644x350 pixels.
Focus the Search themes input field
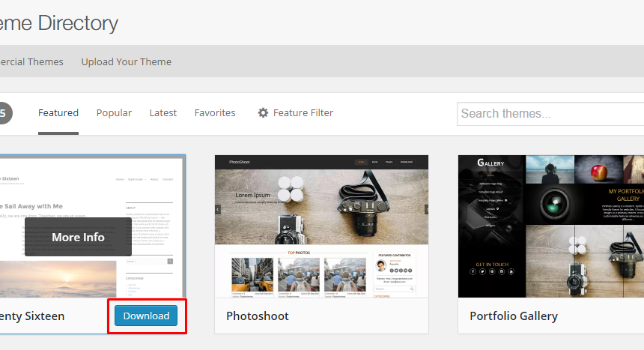click(550, 113)
